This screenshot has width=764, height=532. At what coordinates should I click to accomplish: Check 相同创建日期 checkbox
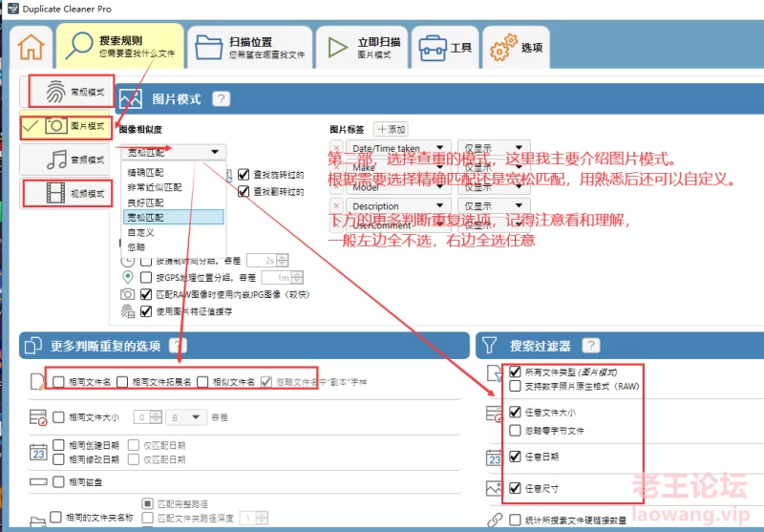coord(58,445)
